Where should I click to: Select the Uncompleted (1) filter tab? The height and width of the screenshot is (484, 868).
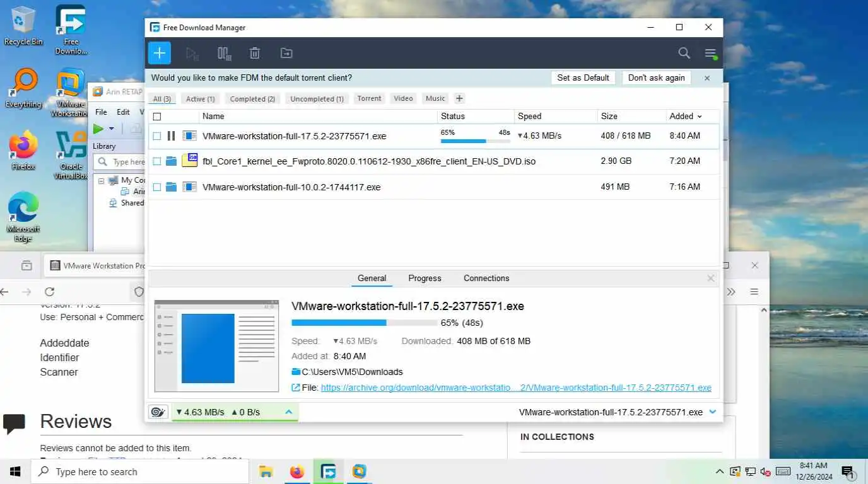click(x=317, y=99)
